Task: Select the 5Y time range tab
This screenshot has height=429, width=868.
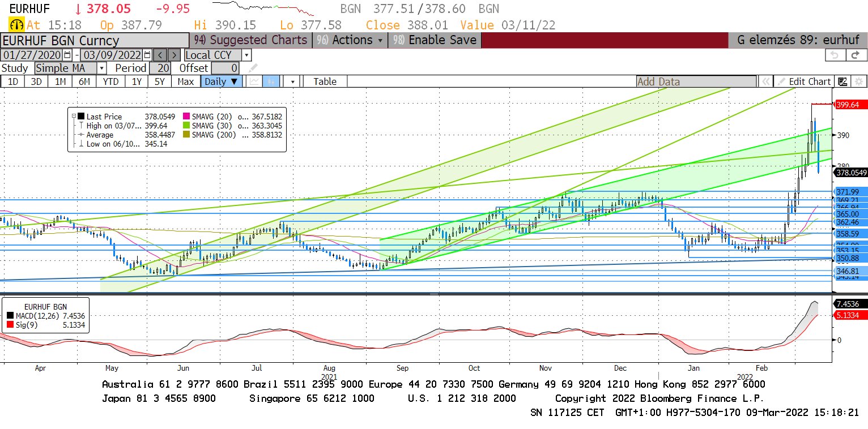Action: pos(159,81)
